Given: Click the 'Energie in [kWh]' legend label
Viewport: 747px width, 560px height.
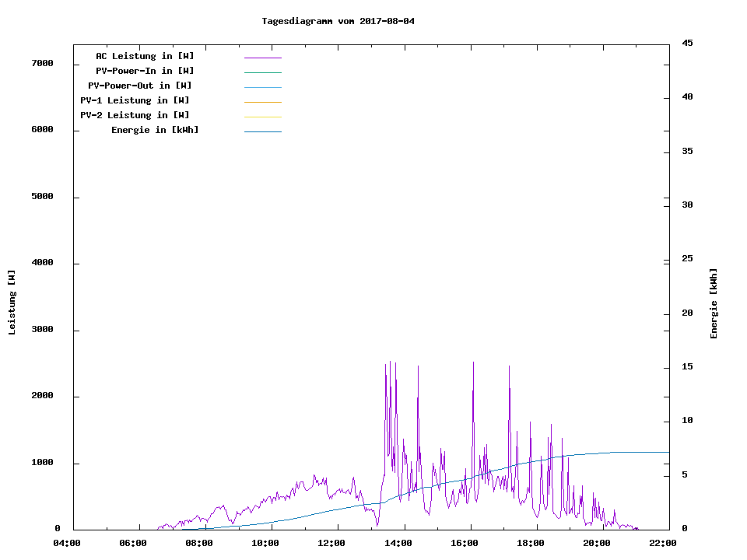Looking at the screenshot, I should click(155, 130).
